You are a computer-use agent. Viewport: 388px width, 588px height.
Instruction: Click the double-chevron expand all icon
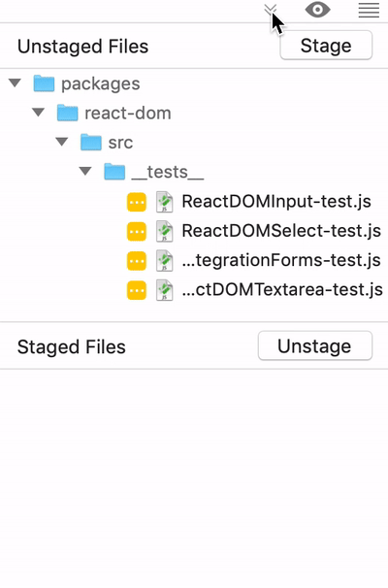tap(271, 10)
